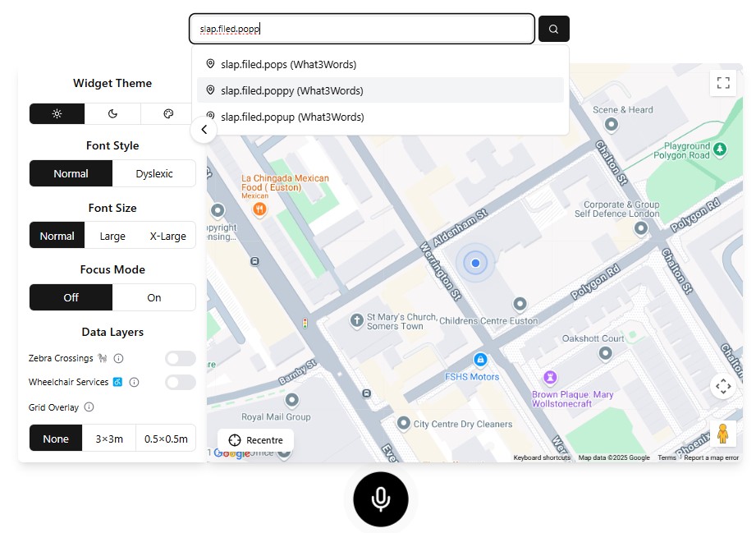Open map camera controls icon
Image resolution: width=756 pixels, height=533 pixels.
tap(722, 386)
